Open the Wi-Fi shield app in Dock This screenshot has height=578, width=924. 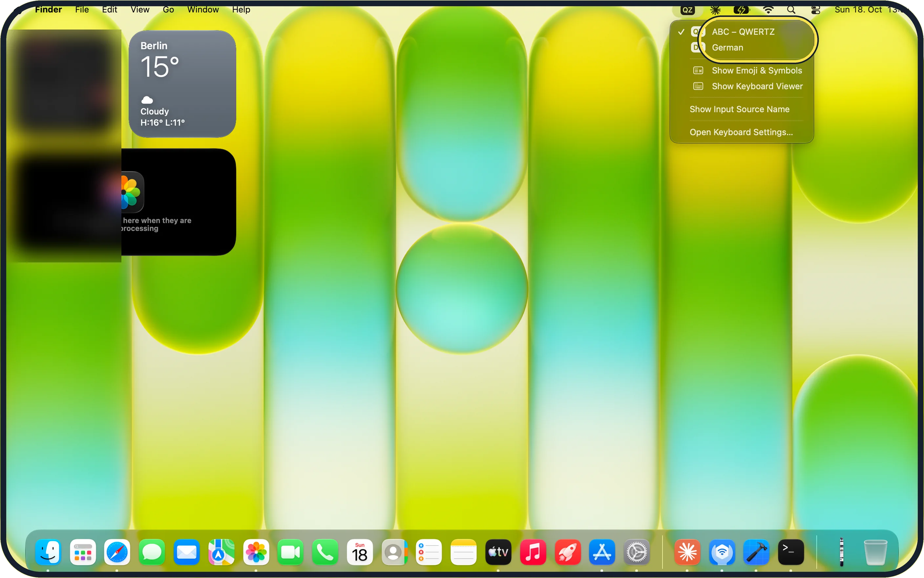point(722,552)
